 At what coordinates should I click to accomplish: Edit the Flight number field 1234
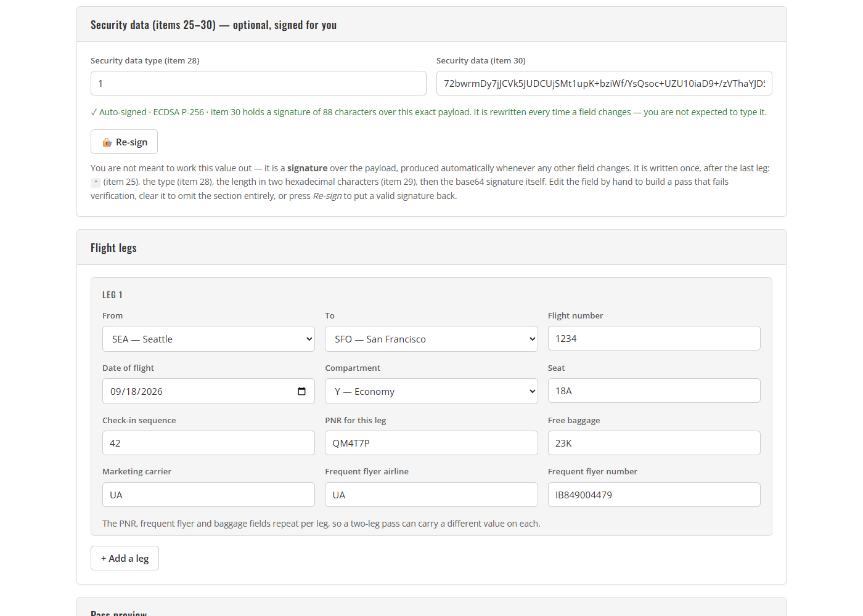pos(654,338)
